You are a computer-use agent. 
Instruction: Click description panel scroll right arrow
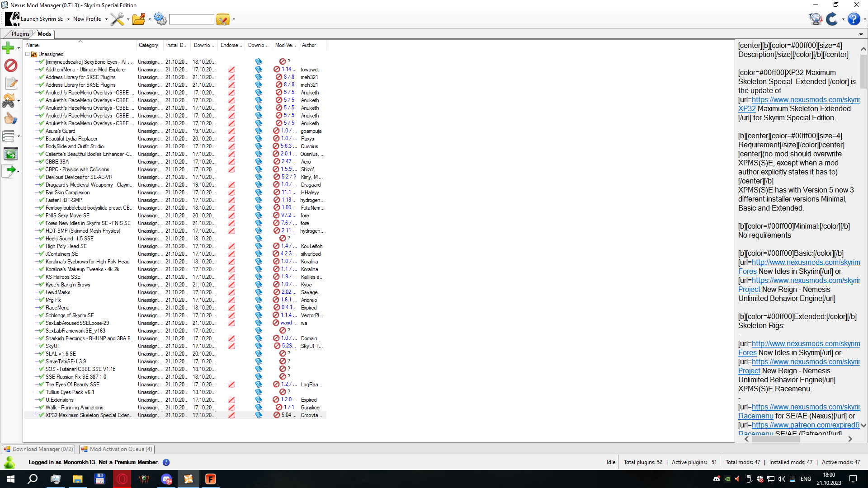point(850,439)
